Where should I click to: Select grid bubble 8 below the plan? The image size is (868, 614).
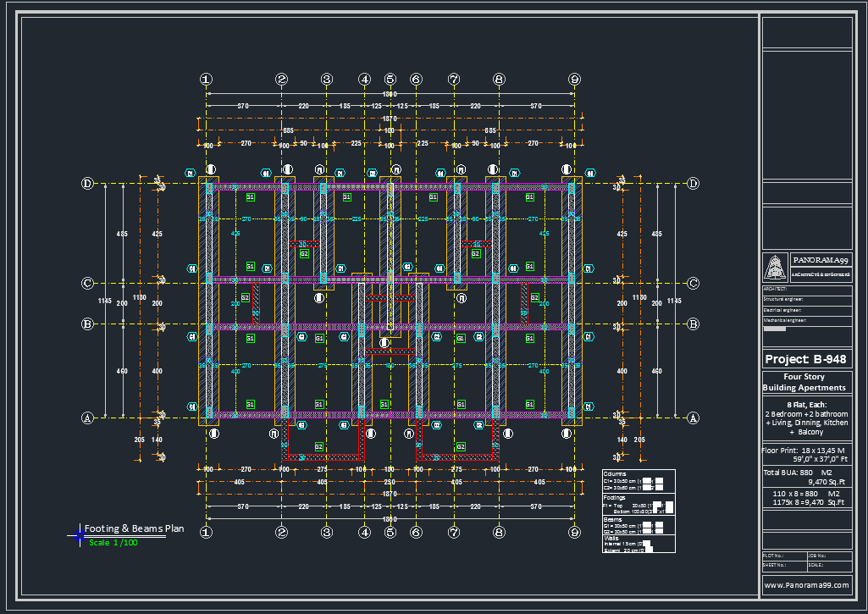tap(499, 532)
